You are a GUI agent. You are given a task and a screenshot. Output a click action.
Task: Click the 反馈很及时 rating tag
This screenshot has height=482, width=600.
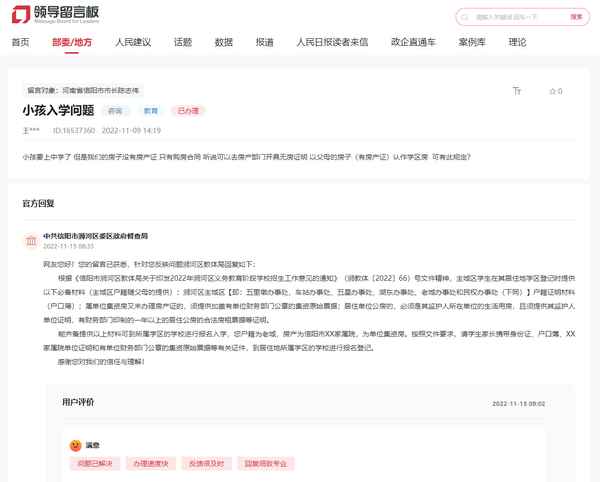pyautogui.click(x=207, y=464)
